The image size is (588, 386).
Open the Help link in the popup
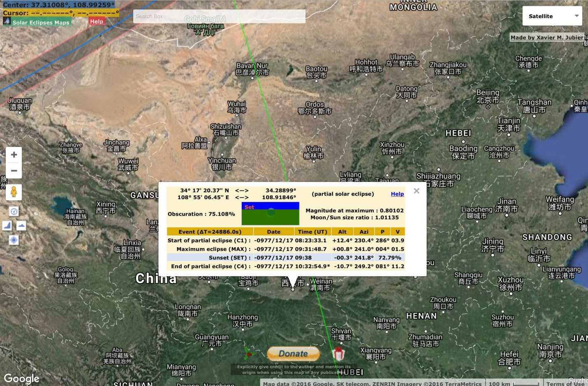pyautogui.click(x=397, y=194)
